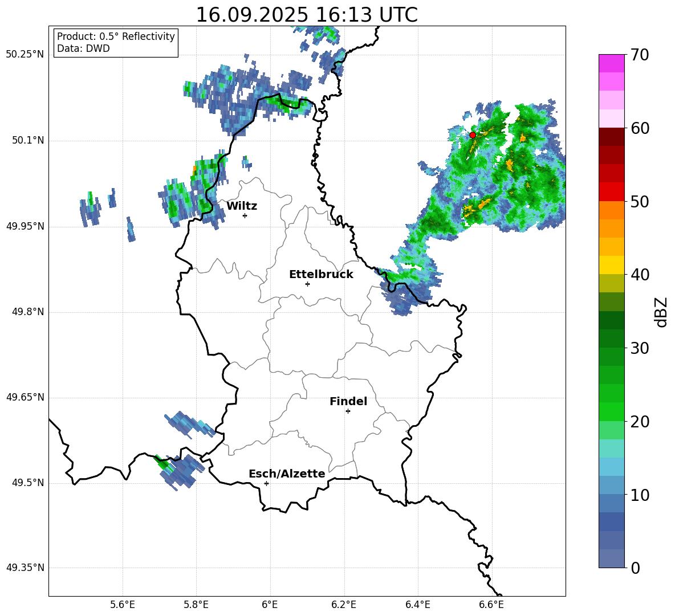Click the Product: 0.5° Reflectivity text
675x616 pixels.
click(116, 36)
